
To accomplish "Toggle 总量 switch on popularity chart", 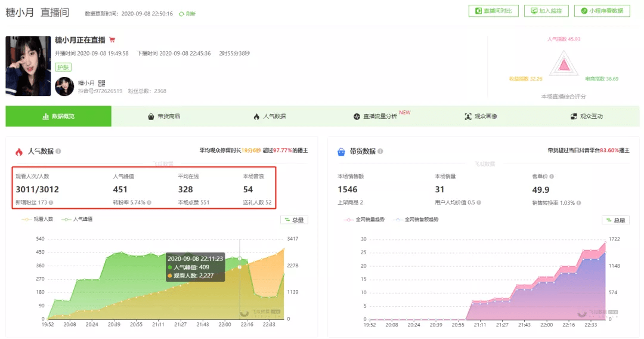I will (x=294, y=220).
